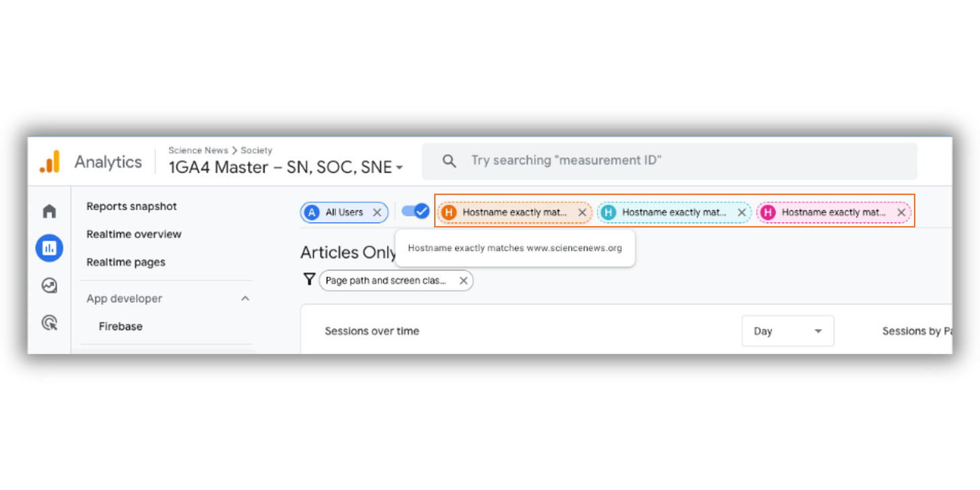Image resolution: width=980 pixels, height=490 pixels.
Task: Click the orange Hostname exactly matches chip
Action: point(515,212)
